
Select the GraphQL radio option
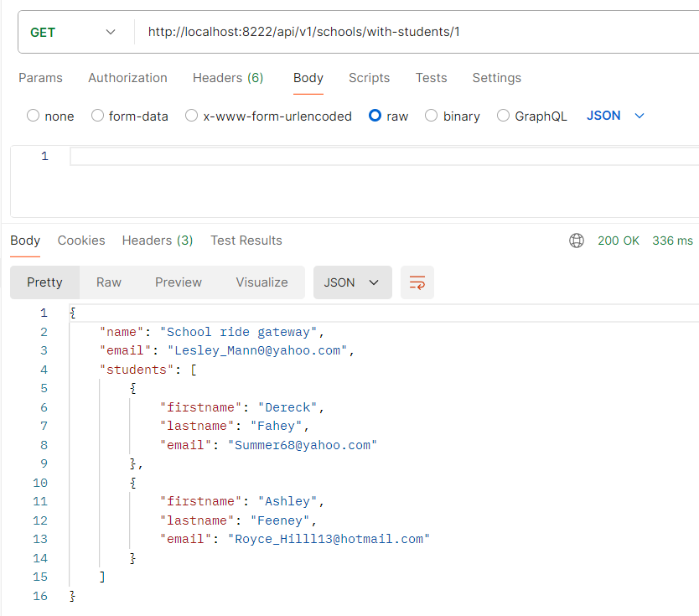(x=503, y=116)
